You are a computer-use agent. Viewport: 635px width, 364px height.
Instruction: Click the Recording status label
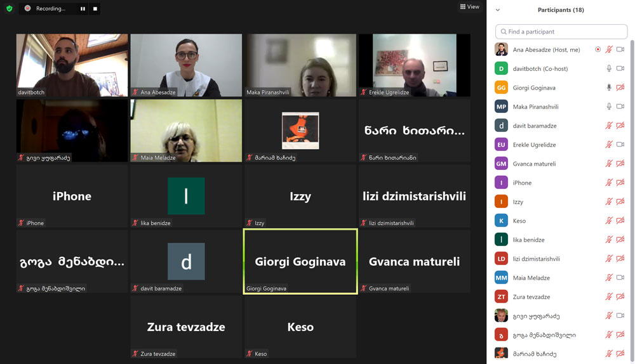51,9
